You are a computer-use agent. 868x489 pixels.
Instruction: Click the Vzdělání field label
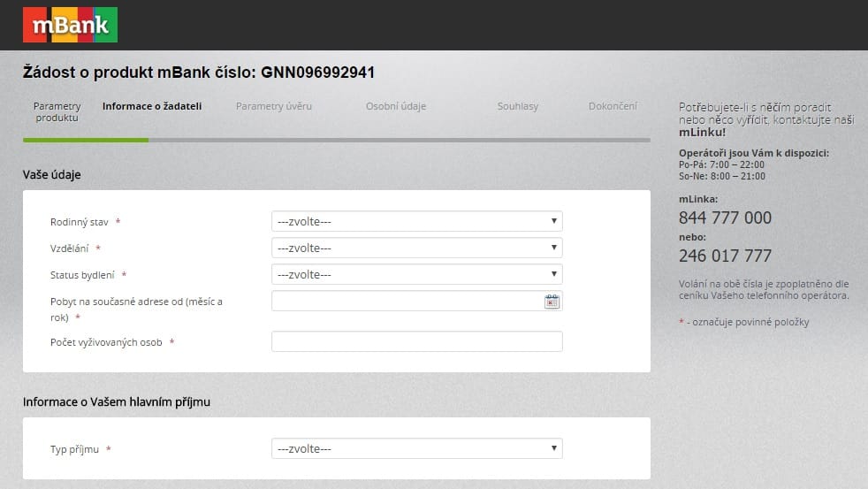click(x=69, y=248)
